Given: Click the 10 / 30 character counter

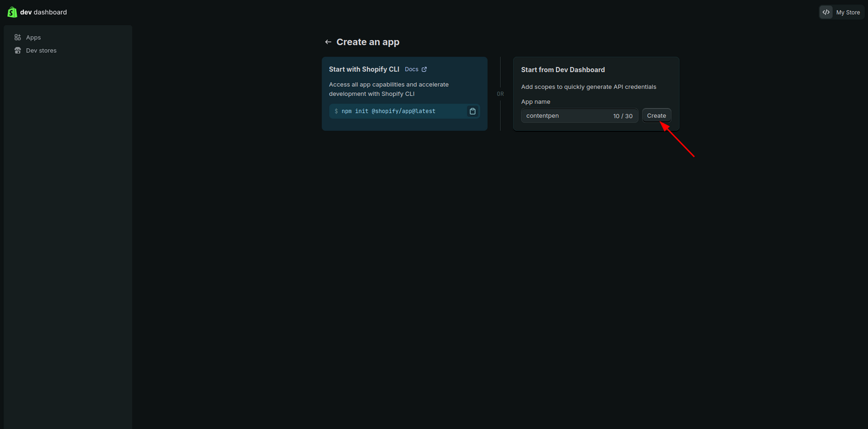Looking at the screenshot, I should coord(623,116).
